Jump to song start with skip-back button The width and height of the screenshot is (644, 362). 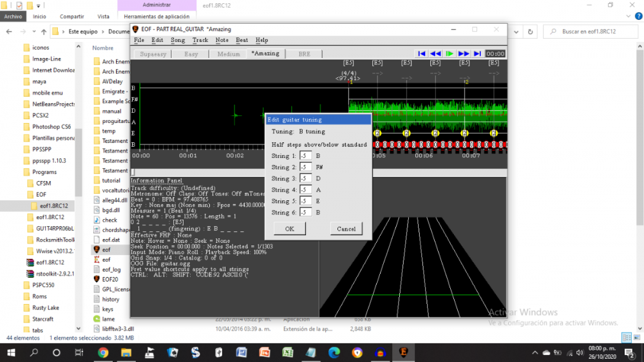pos(421,54)
